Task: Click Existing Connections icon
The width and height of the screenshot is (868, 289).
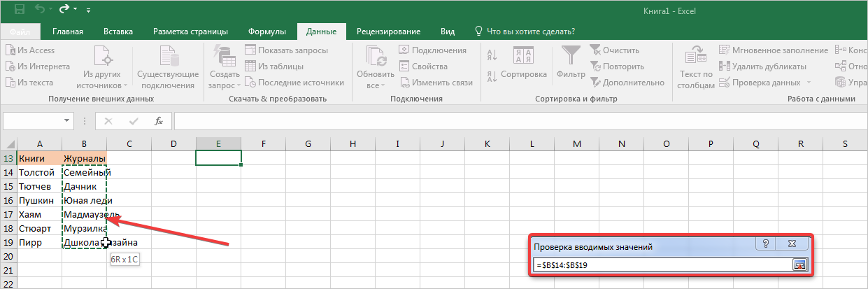Action: click(x=167, y=68)
